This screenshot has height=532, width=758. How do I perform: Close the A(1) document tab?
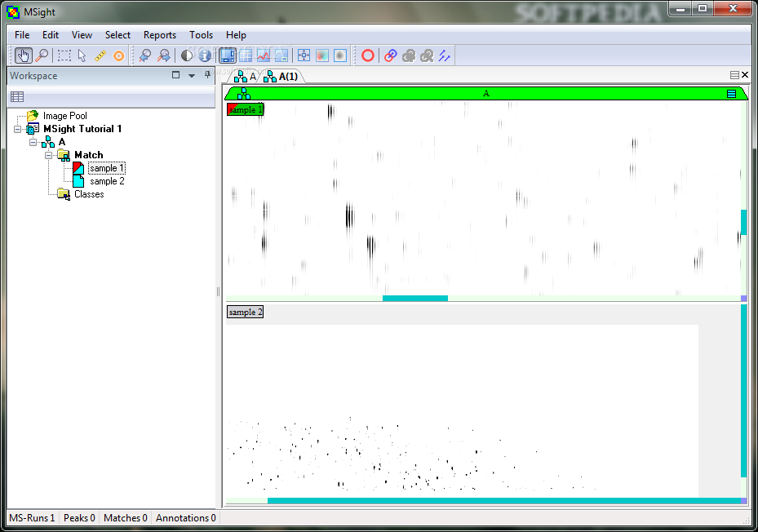coord(745,74)
